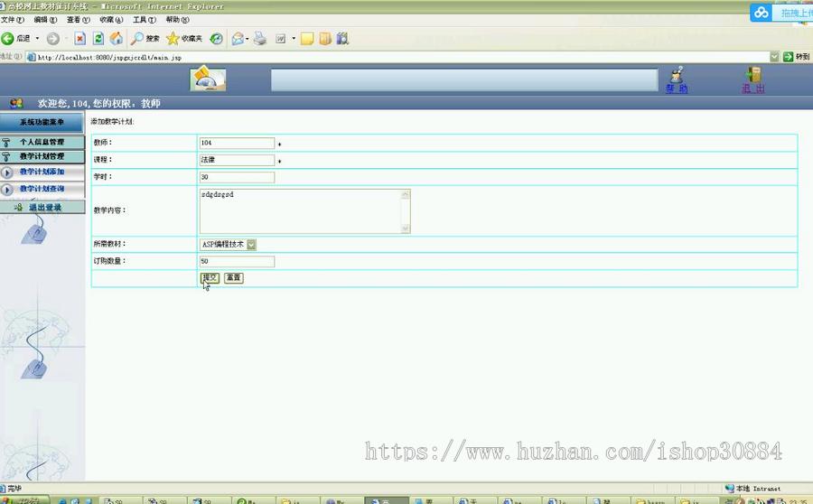
Task: Click the 课程 input field containing 法律
Action: tap(237, 160)
